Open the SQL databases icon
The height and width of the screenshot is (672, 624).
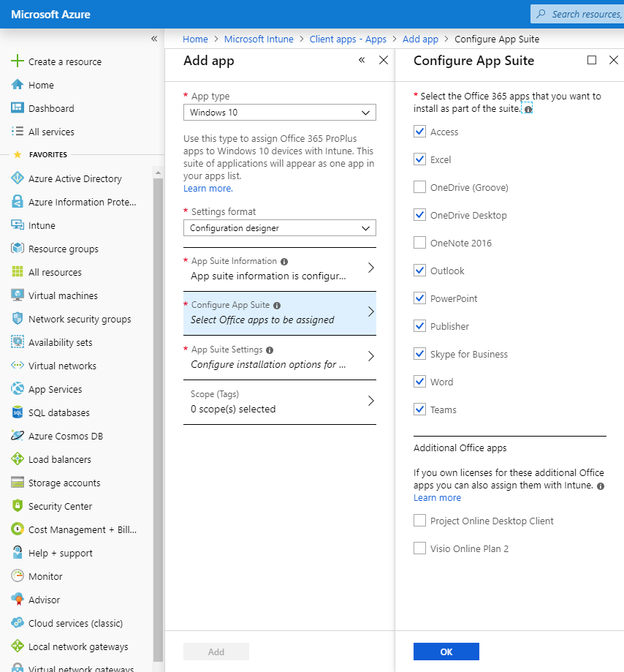point(18,412)
